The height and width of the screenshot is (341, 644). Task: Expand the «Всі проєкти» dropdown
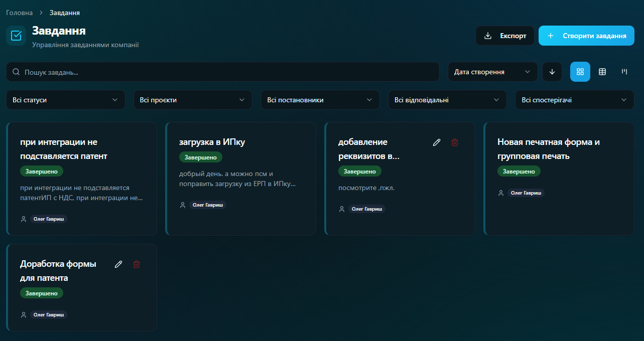pos(193,100)
